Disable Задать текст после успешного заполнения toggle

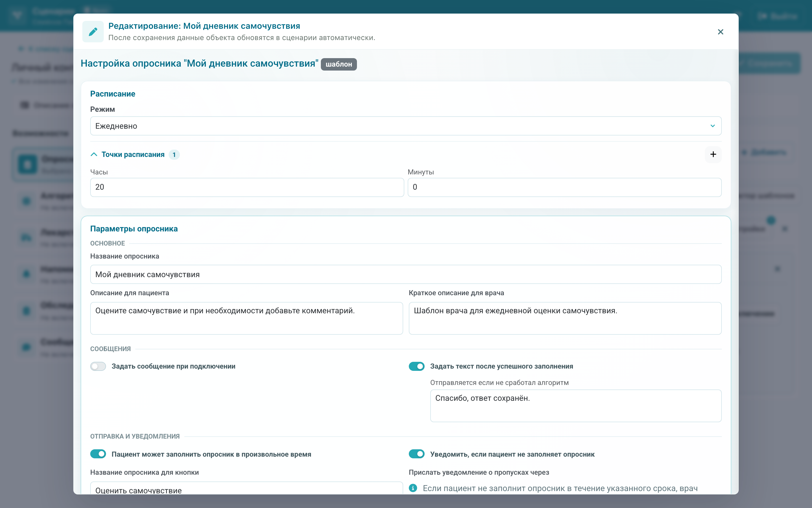(417, 366)
